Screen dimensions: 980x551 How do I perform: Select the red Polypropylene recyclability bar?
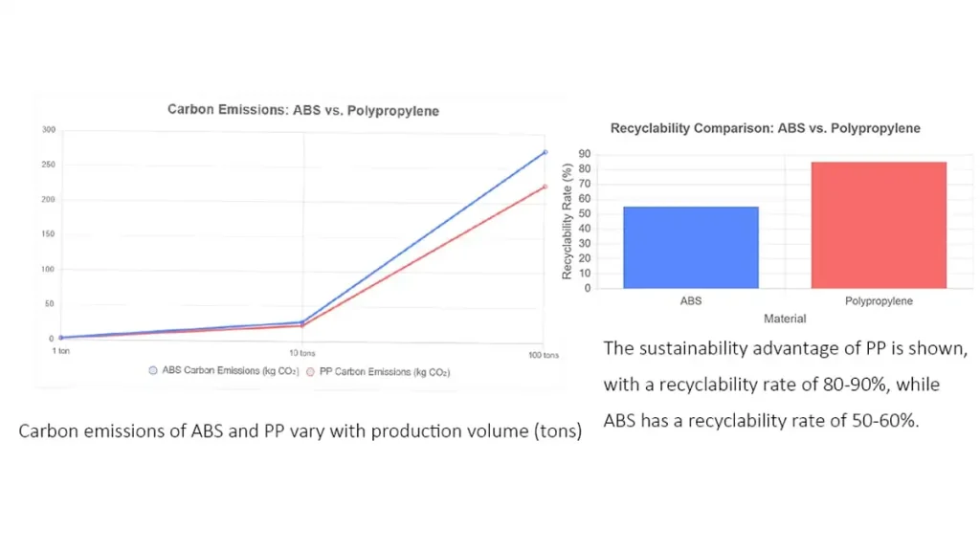[879, 225]
